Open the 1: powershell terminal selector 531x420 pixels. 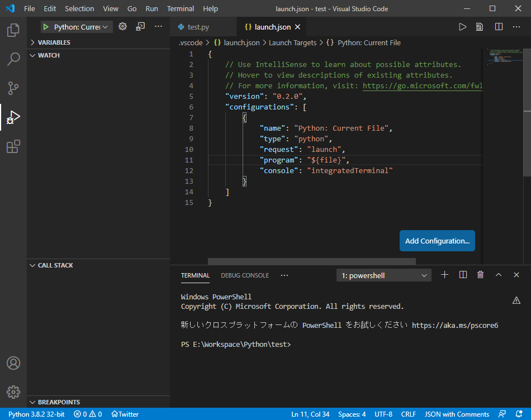tap(383, 275)
